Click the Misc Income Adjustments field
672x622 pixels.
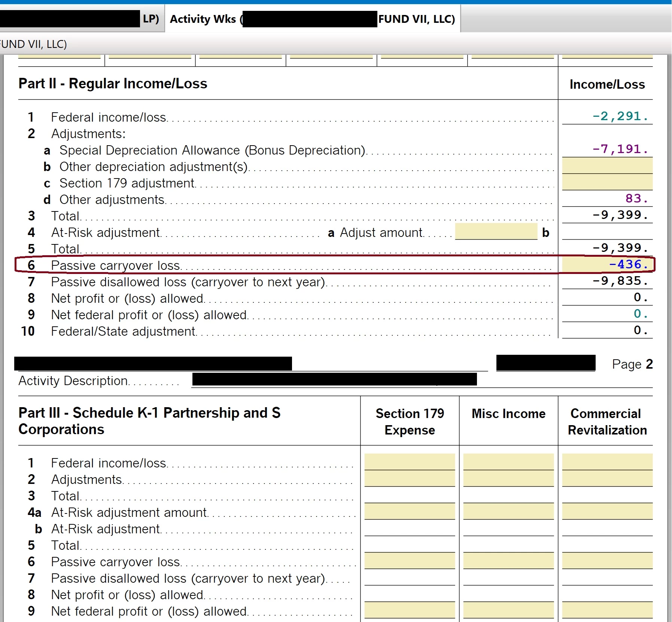pos(508,478)
